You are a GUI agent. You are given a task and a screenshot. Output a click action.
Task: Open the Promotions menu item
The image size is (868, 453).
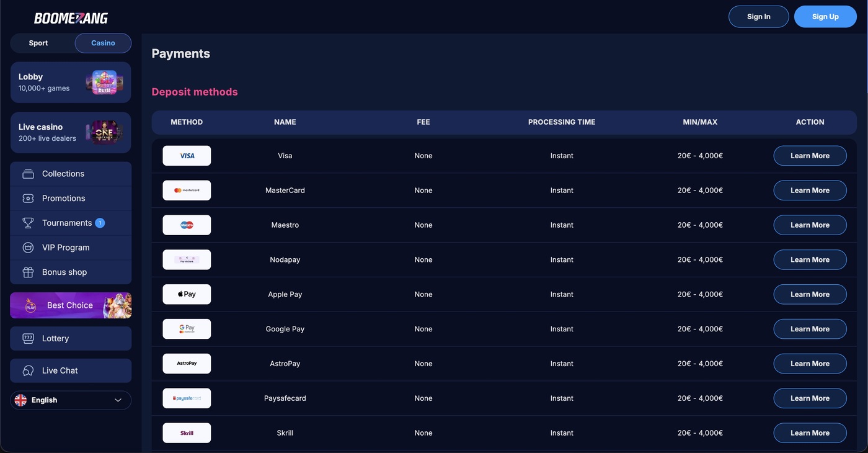[x=71, y=199]
